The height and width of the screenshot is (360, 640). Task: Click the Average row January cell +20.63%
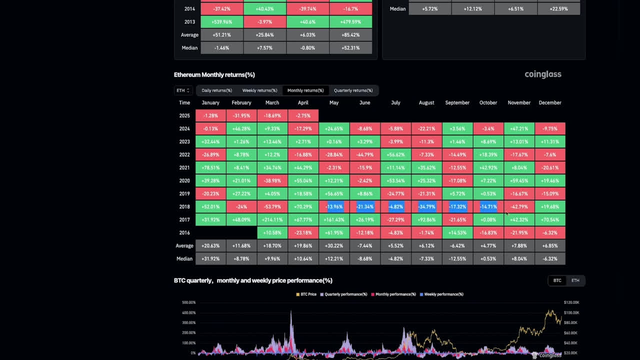pos(211,246)
